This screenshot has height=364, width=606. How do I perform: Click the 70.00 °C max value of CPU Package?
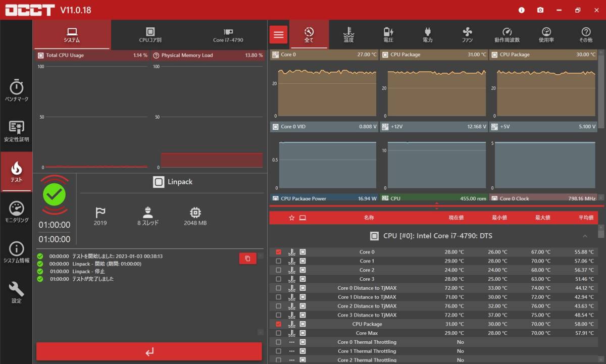(542, 324)
